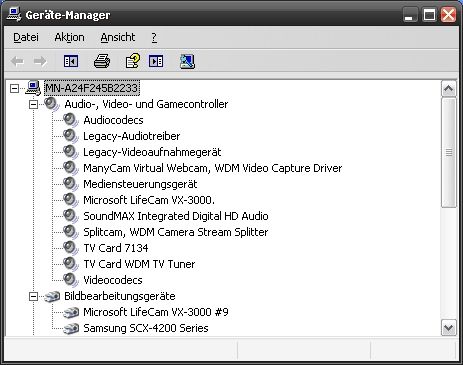Viewport: 463px width, 365px height.
Task: Click the icon beside Mediensteuerungsgerät
Action: [71, 184]
